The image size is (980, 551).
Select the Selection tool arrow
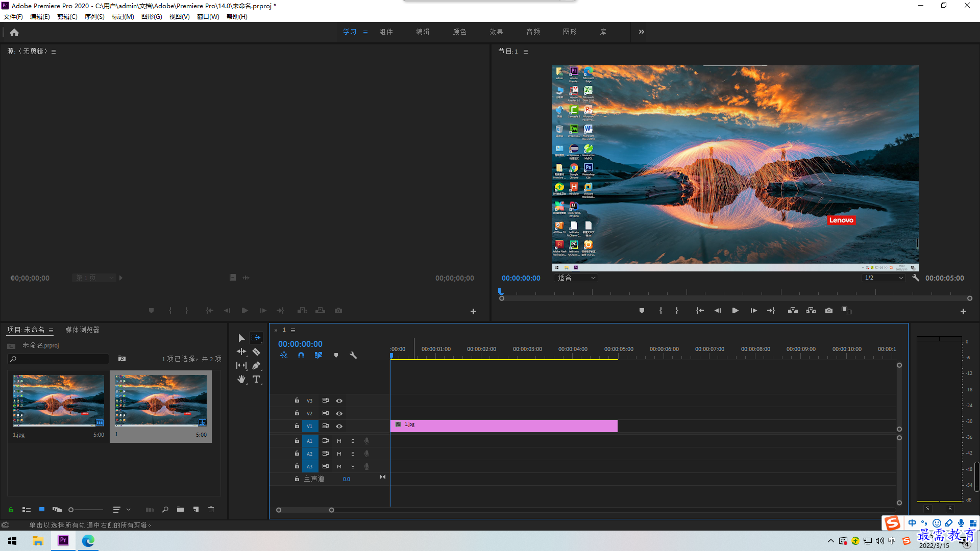coord(241,338)
